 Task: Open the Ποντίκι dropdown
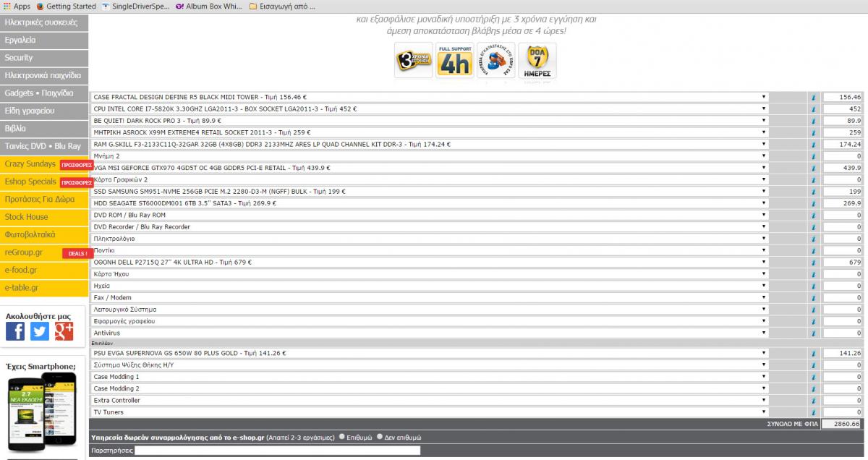429,250
